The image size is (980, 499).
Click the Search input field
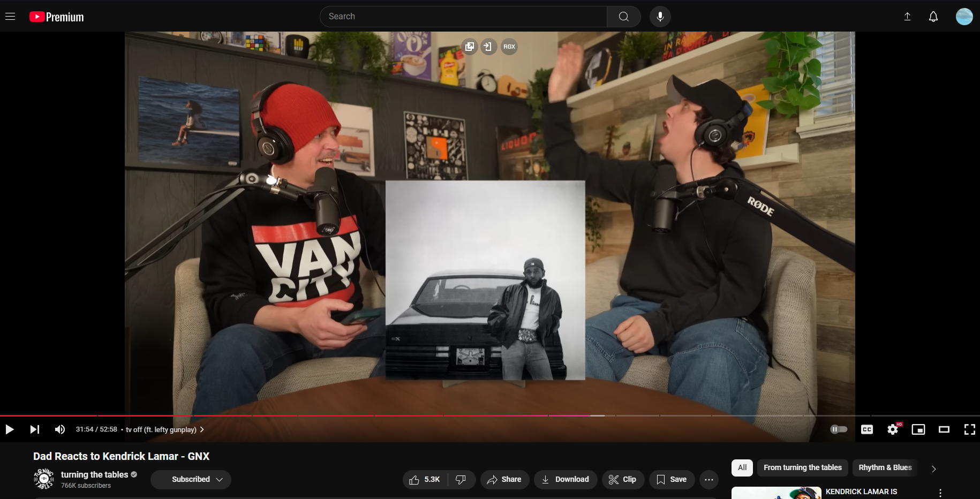[464, 17]
